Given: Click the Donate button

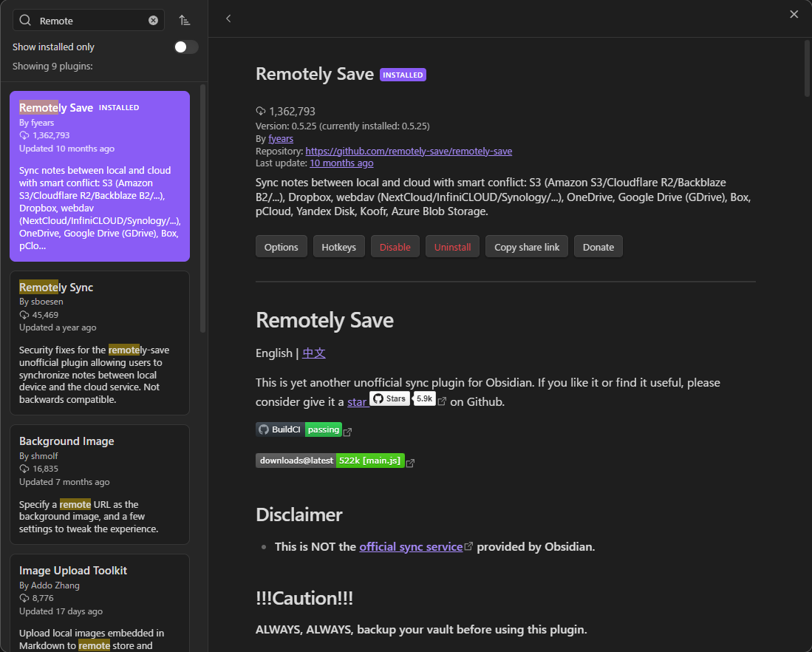Looking at the screenshot, I should click(598, 247).
